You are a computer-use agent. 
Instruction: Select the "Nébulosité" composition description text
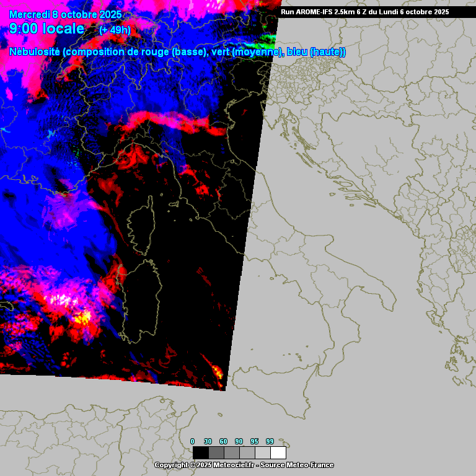(177, 52)
